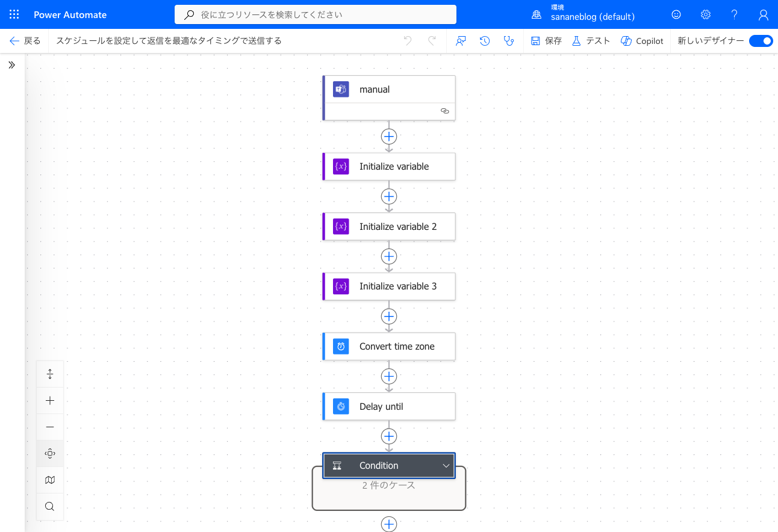Add a step below Delay until
Viewport: 778px width, 532px height.
[389, 436]
